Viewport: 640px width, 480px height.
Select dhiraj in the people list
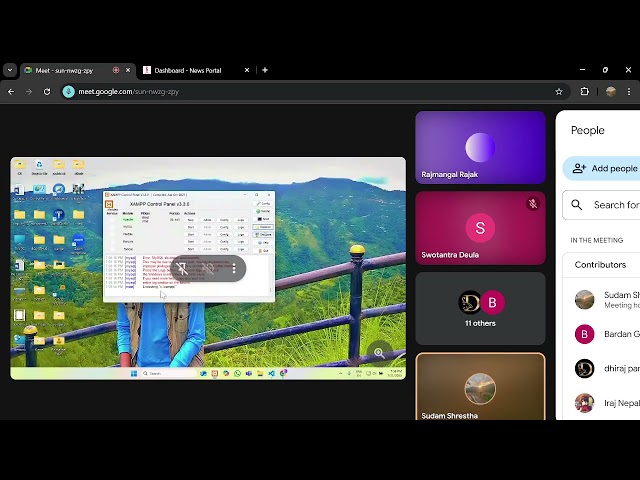[601, 369]
